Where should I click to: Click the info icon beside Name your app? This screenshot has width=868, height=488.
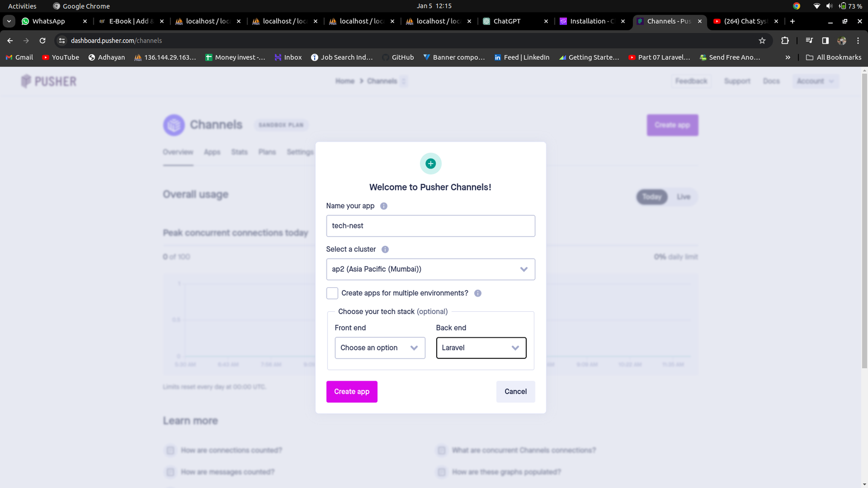point(384,206)
